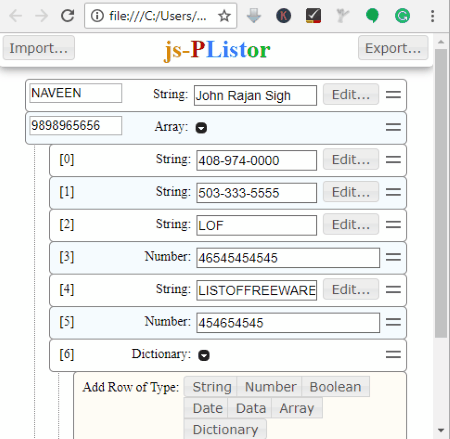This screenshot has height=439, width=450.
Task: Collapse the 9898965656 Array toggle
Action: click(x=201, y=128)
